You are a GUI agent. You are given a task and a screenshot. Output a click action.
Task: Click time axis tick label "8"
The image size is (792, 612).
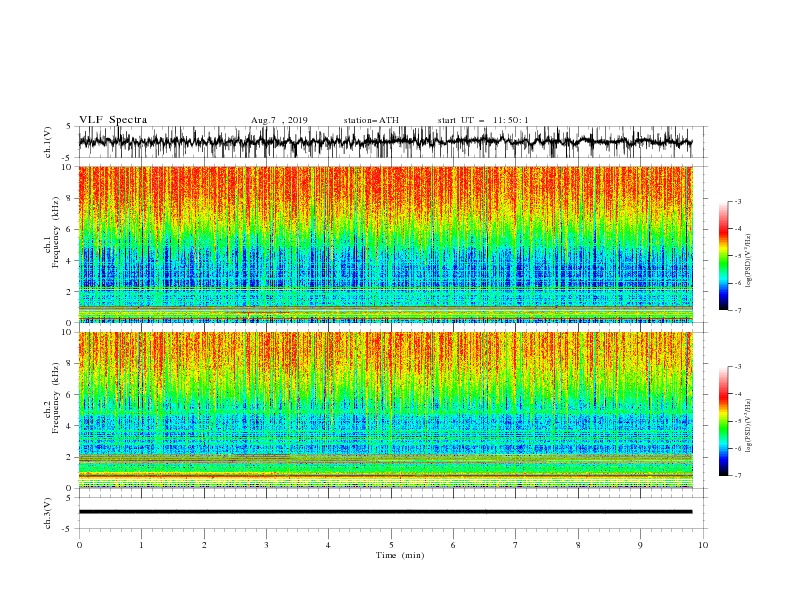578,545
